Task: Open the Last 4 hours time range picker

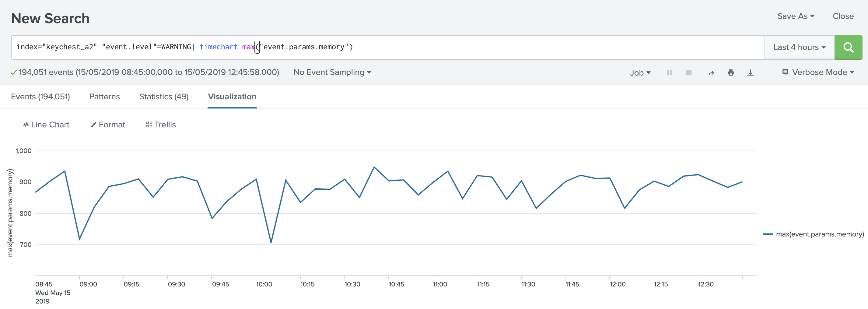Action: tap(799, 48)
